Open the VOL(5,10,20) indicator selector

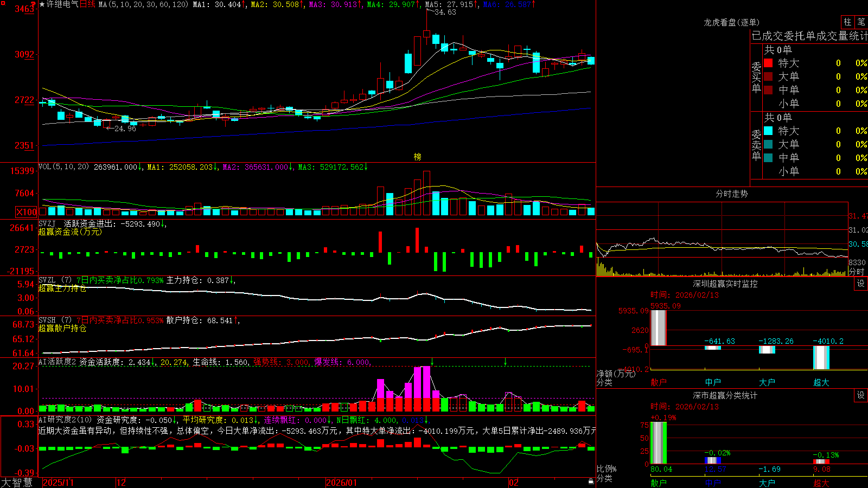point(63,167)
